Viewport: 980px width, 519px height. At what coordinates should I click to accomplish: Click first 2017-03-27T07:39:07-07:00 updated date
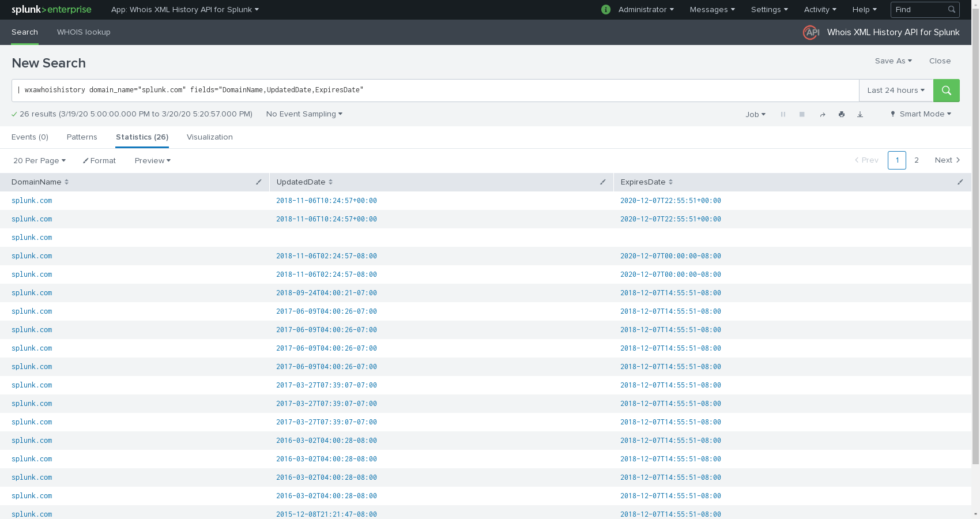tap(326, 385)
